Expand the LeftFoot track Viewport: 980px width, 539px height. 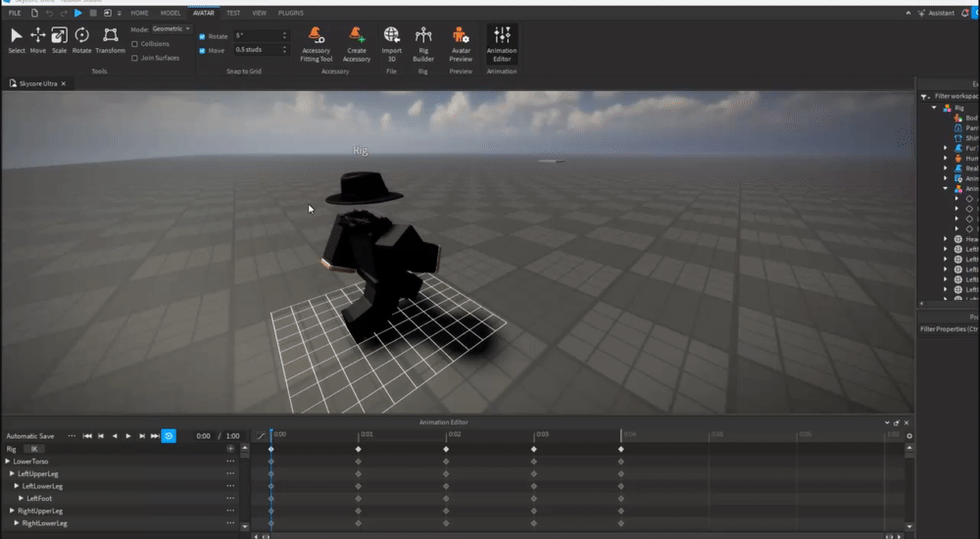coord(21,499)
